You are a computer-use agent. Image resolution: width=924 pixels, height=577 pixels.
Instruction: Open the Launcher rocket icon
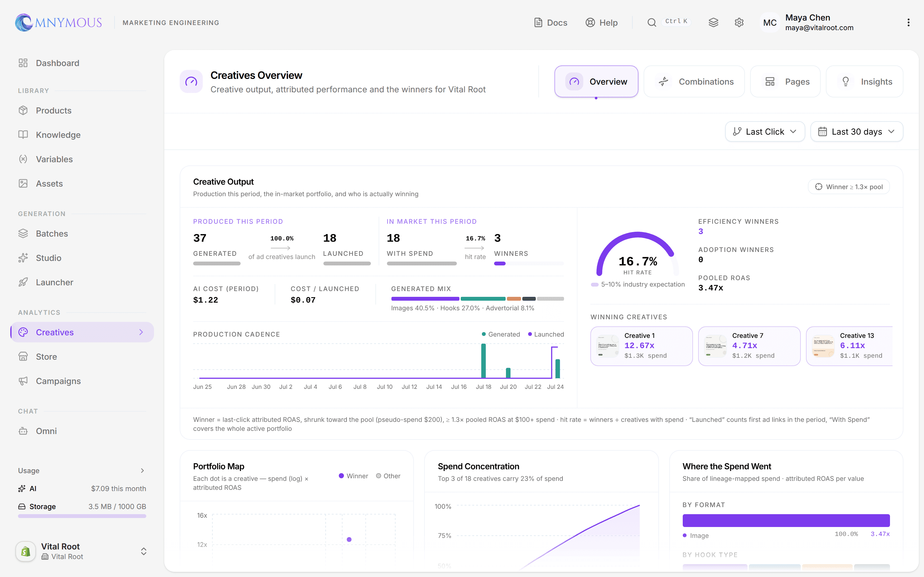pyautogui.click(x=23, y=282)
